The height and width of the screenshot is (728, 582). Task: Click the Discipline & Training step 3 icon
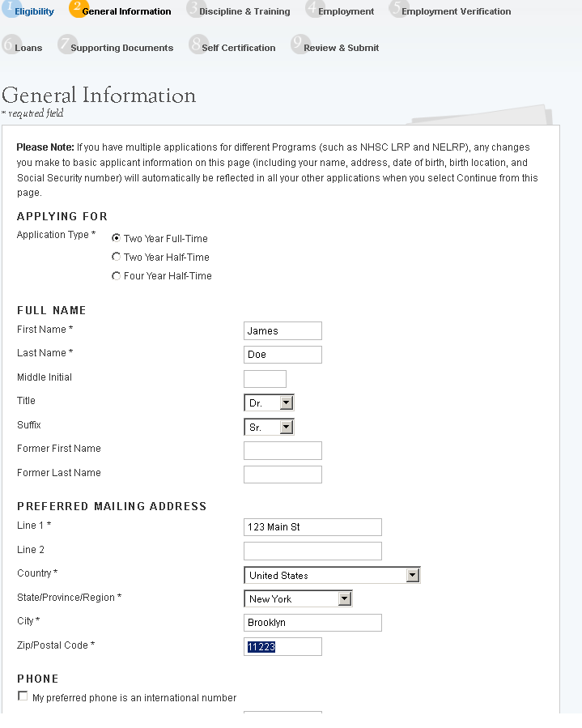point(194,8)
